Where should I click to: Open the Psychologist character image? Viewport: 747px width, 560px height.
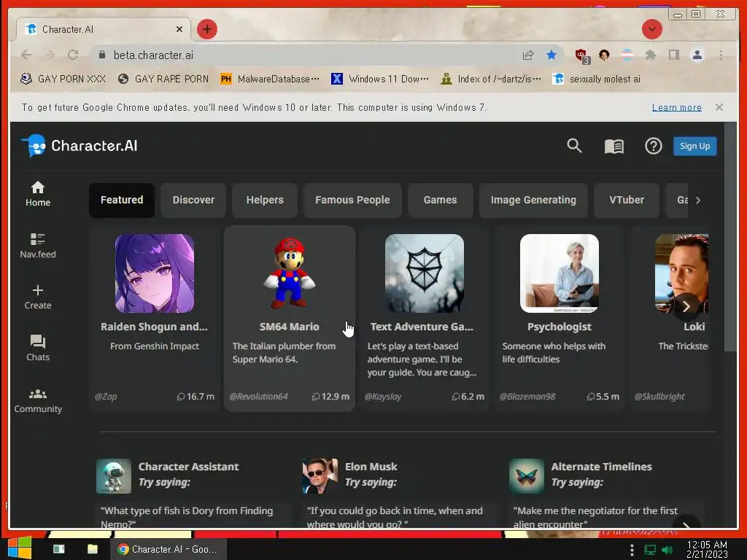pyautogui.click(x=560, y=273)
